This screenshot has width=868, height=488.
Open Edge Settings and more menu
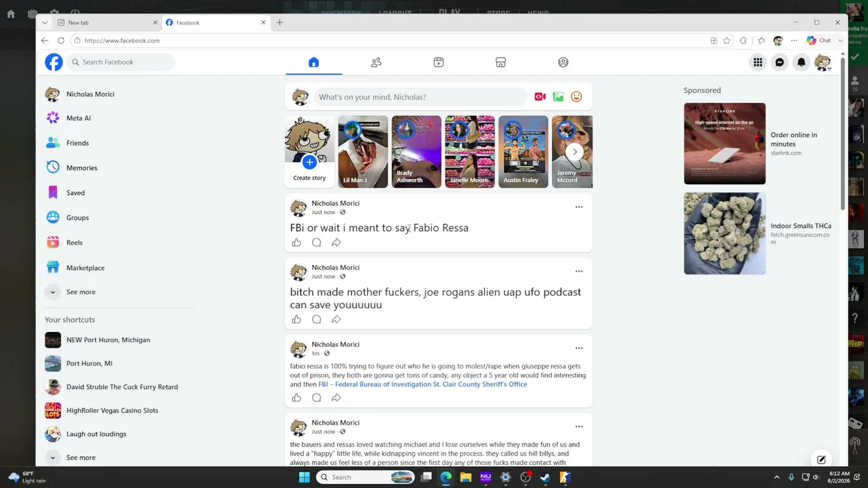coord(794,41)
